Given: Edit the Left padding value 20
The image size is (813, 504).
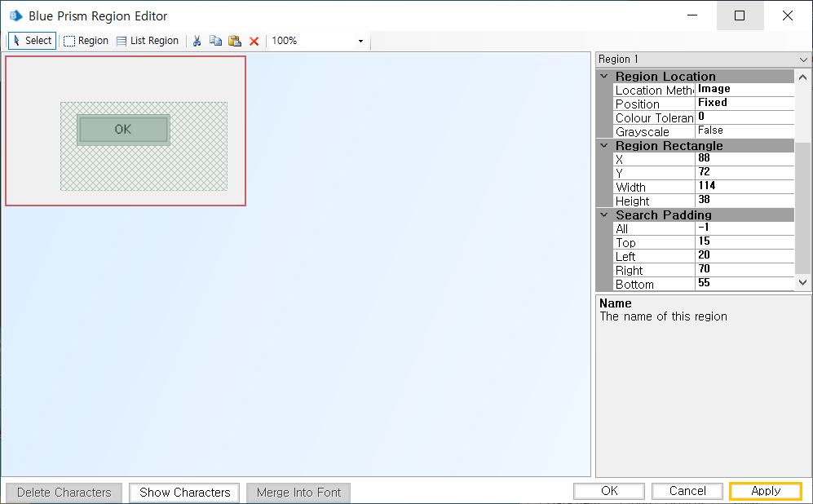Looking at the screenshot, I should click(745, 255).
